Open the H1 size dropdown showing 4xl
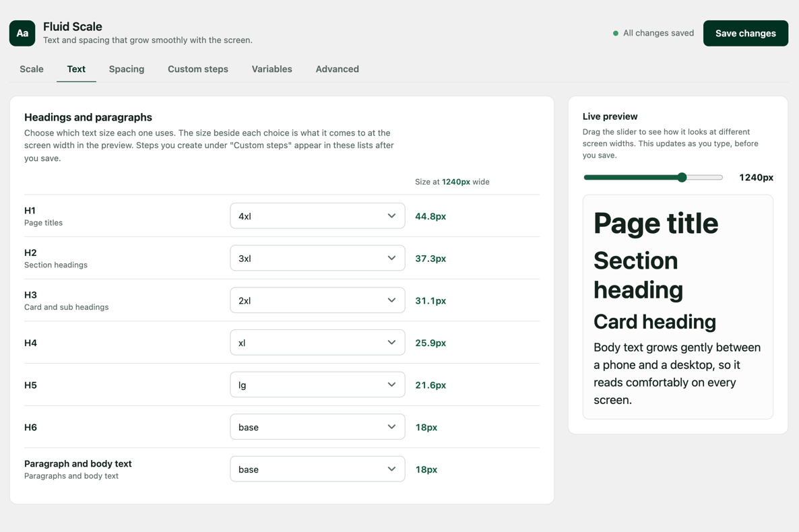This screenshot has height=532, width=799. 317,215
